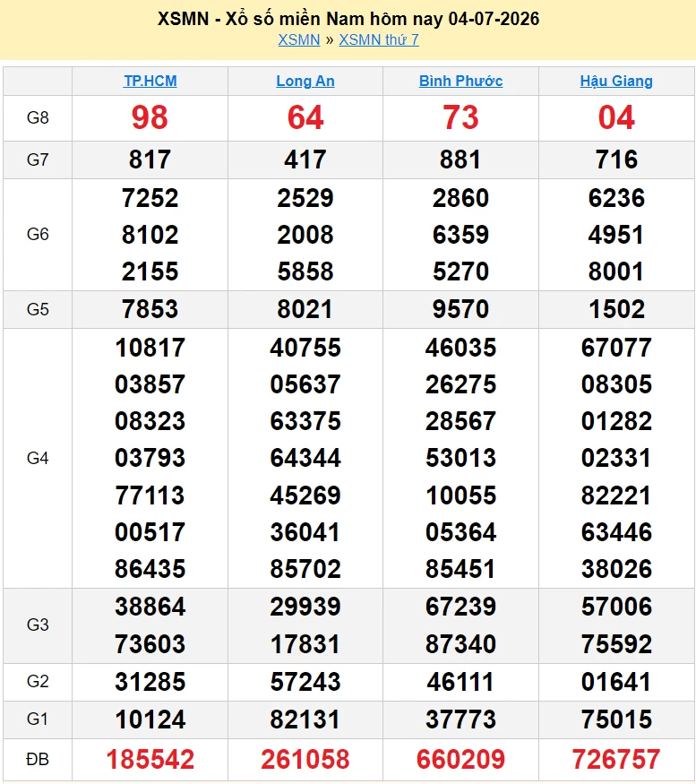The image size is (696, 784).
Task: Click G7 result 817
Action: (150, 160)
